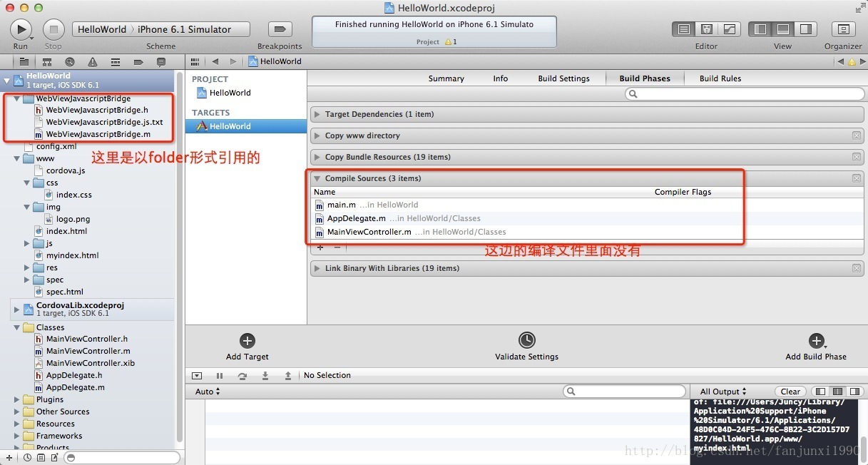
Task: Hide the debug area toggle icon
Action: pos(198,375)
